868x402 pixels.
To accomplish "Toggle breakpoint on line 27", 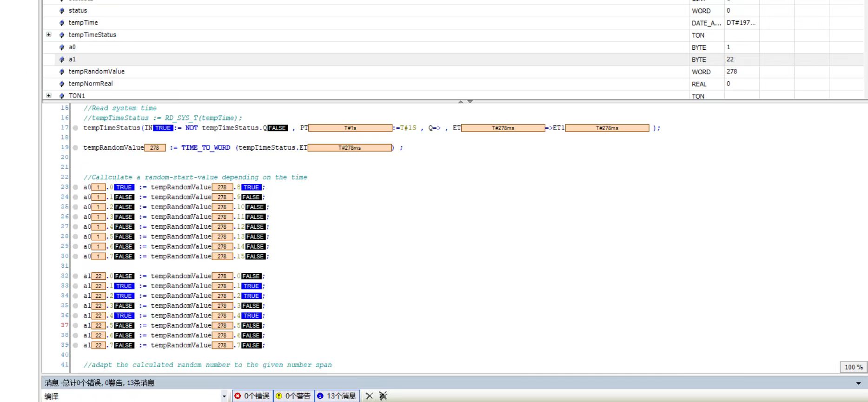I will (x=75, y=227).
